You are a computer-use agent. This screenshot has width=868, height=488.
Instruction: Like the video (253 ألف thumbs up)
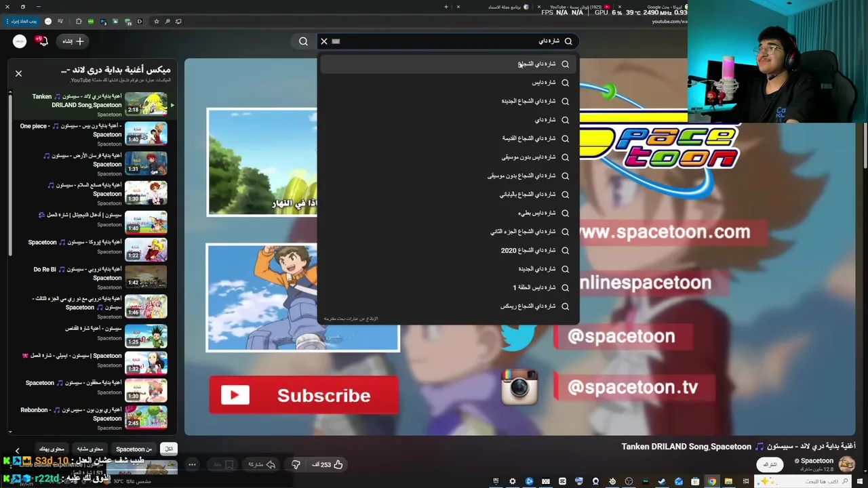pos(328,464)
